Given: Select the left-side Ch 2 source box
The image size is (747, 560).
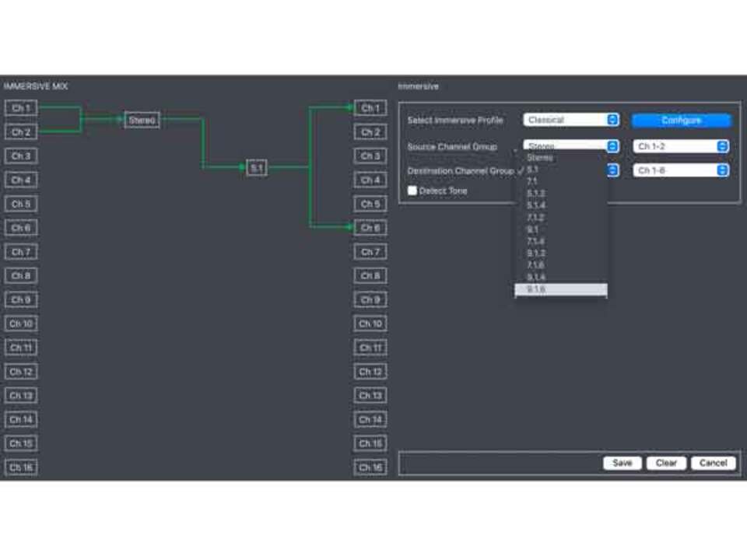Looking at the screenshot, I should click(x=21, y=132).
